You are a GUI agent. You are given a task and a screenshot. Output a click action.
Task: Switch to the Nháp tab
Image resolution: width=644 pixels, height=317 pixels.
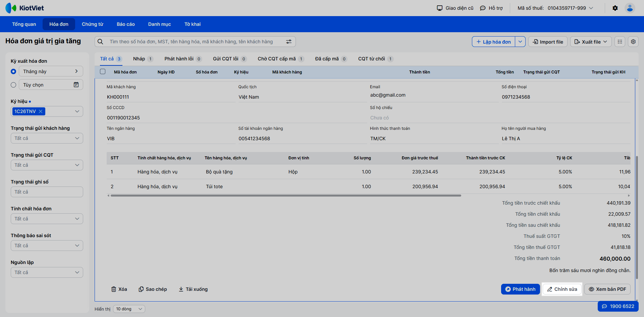coord(143,59)
